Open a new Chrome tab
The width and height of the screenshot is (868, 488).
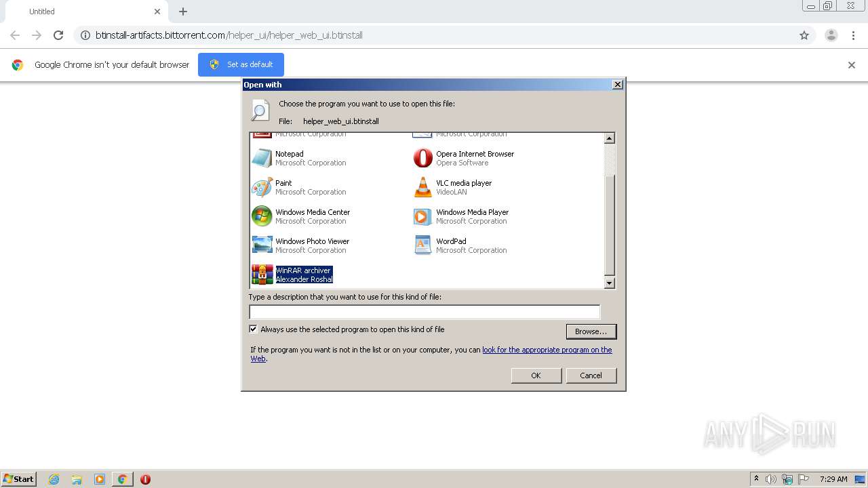[x=183, y=12]
